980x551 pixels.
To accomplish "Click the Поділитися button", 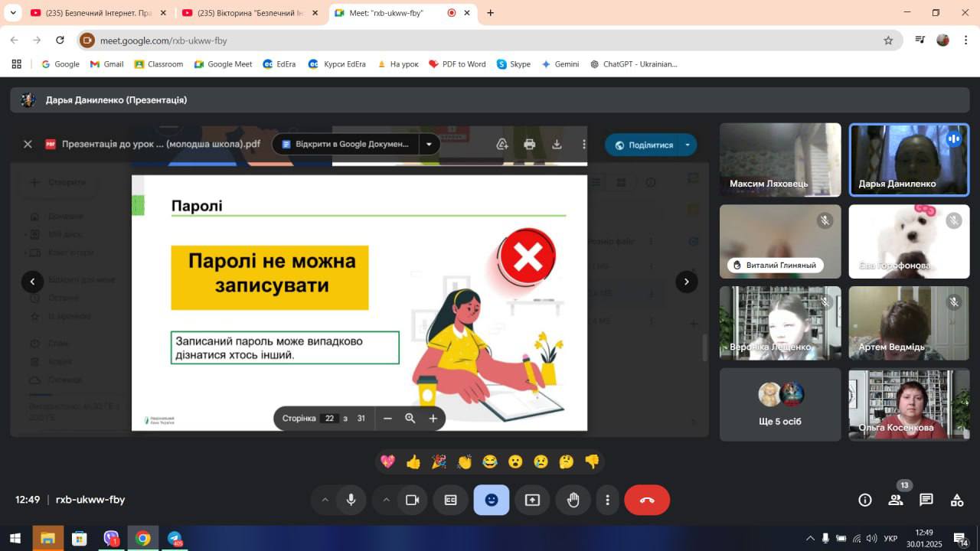I will pyautogui.click(x=642, y=145).
